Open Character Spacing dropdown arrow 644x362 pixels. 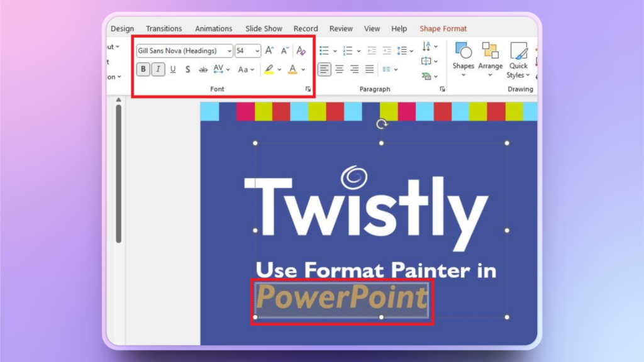[x=228, y=70]
